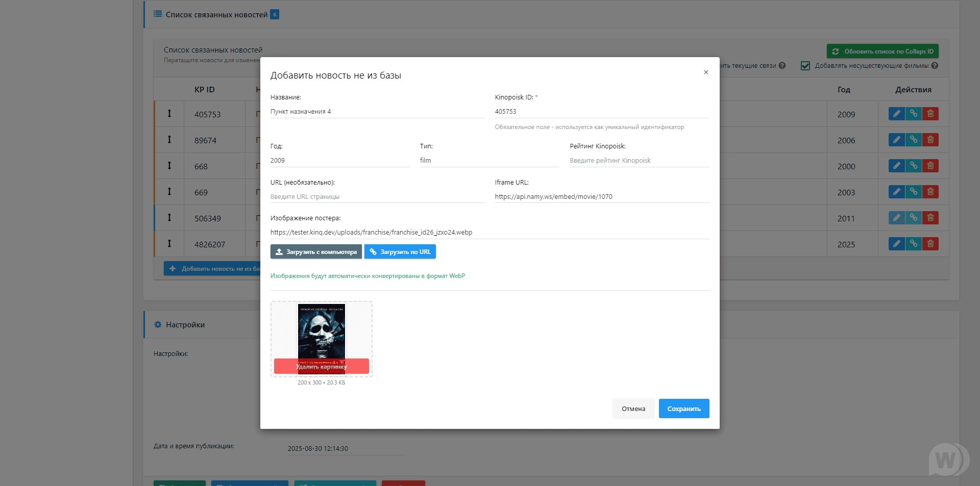Select the 'Название' text field
Screen dimensions: 980x486
tap(377, 112)
